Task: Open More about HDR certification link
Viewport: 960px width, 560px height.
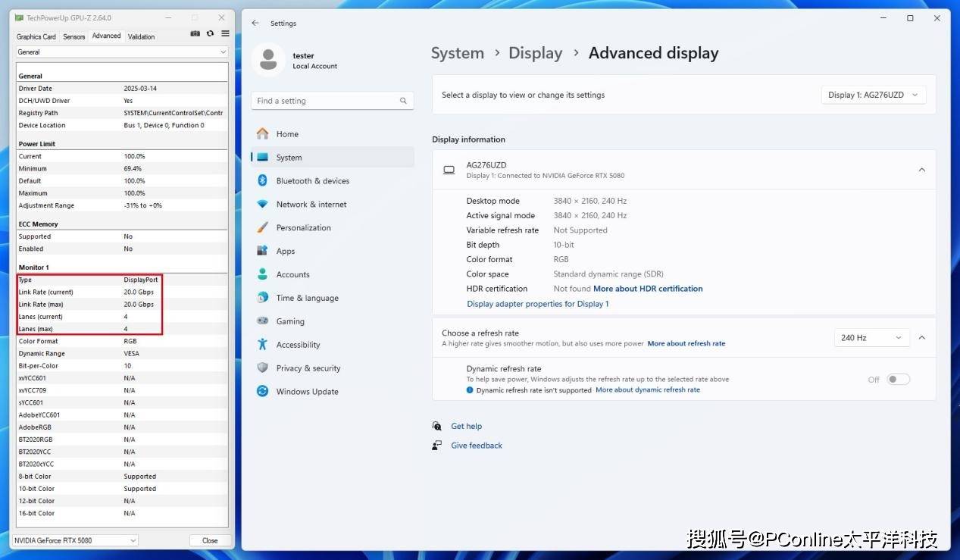Action: click(x=648, y=289)
